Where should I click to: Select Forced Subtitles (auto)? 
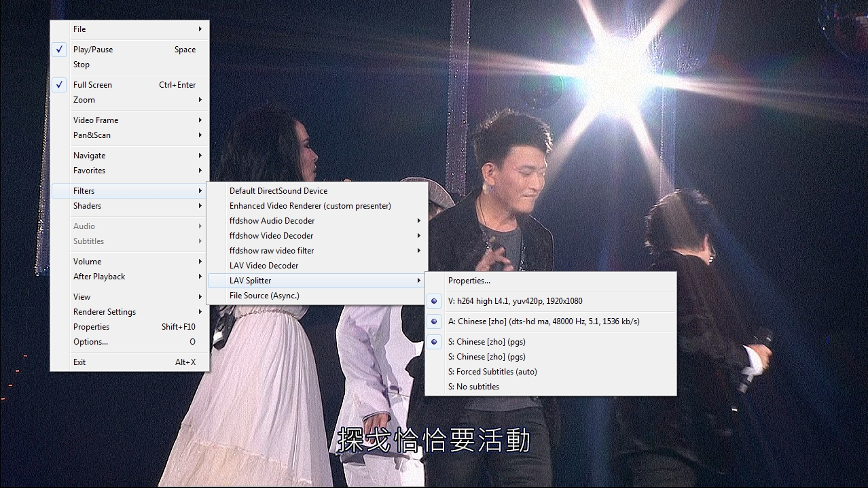coord(492,372)
